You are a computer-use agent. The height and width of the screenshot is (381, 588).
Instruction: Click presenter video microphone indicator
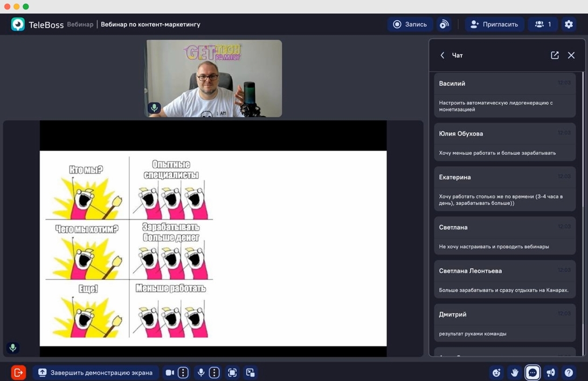[154, 108]
